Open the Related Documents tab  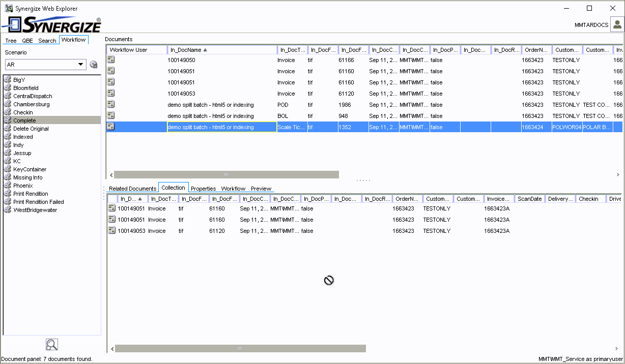point(132,189)
